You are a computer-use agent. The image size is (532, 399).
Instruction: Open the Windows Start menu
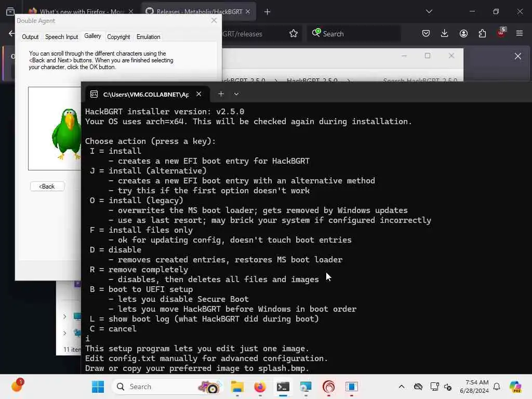(x=98, y=387)
